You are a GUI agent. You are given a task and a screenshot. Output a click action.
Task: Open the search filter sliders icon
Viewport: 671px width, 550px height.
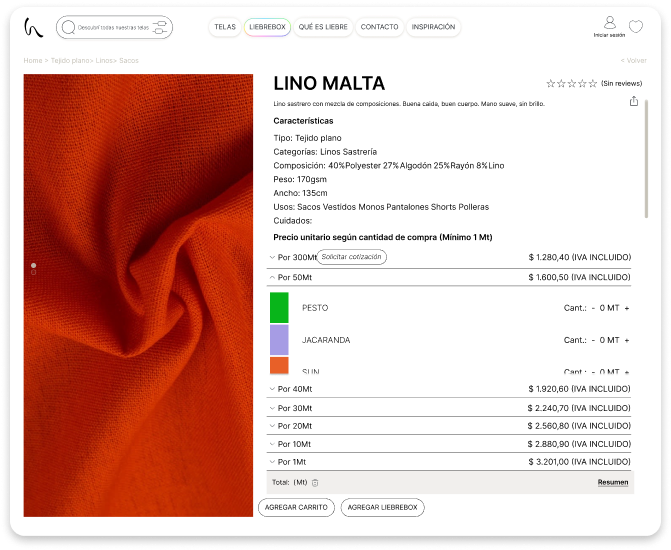[x=158, y=28]
